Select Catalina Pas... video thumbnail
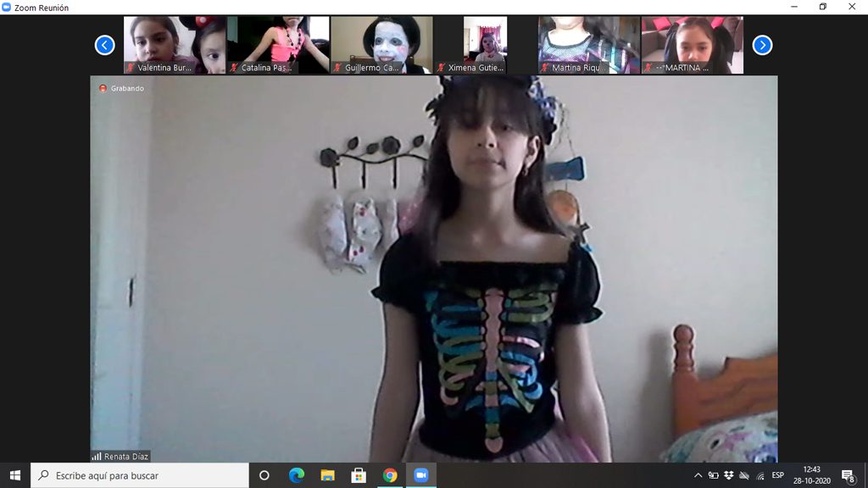Image resolution: width=868 pixels, height=488 pixels. point(278,45)
